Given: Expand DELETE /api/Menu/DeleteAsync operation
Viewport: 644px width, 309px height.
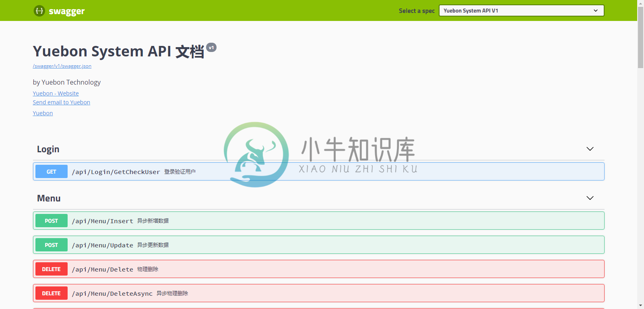Looking at the screenshot, I should [318, 293].
